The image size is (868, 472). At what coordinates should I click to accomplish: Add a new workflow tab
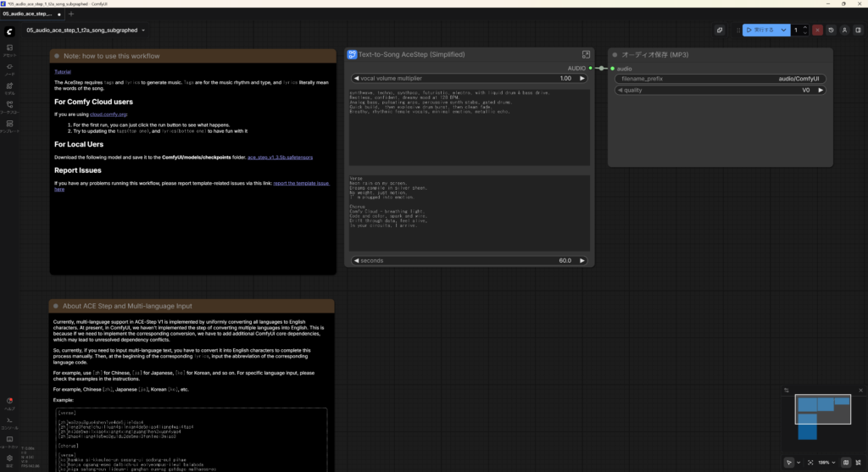71,14
